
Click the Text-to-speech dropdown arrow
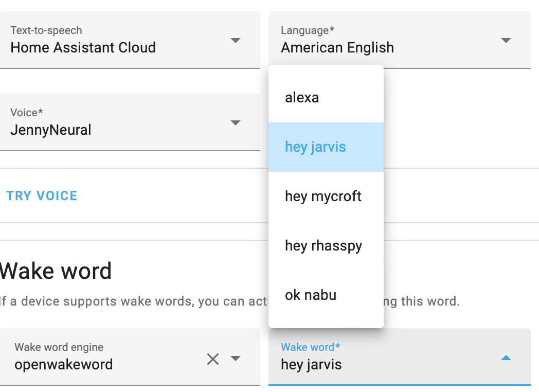(x=236, y=40)
